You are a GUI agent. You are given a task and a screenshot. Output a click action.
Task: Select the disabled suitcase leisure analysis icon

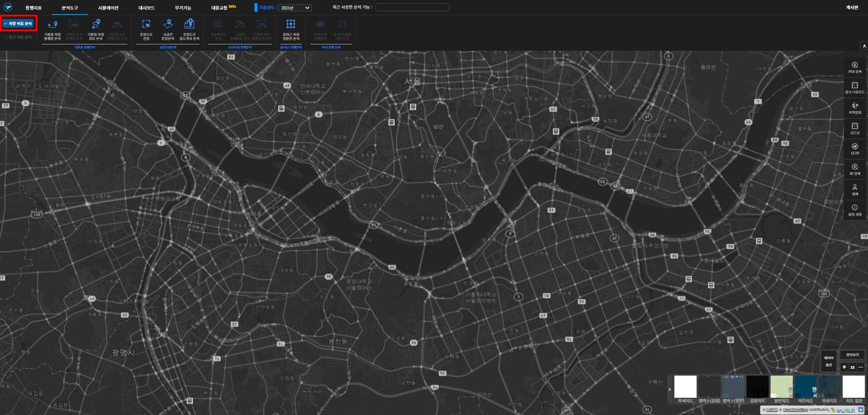pyautogui.click(x=320, y=24)
